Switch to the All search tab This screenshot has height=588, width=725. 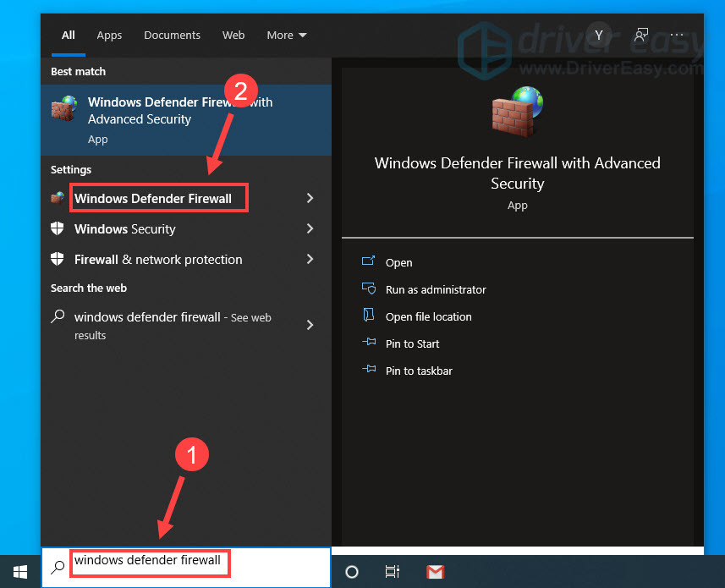click(x=68, y=36)
